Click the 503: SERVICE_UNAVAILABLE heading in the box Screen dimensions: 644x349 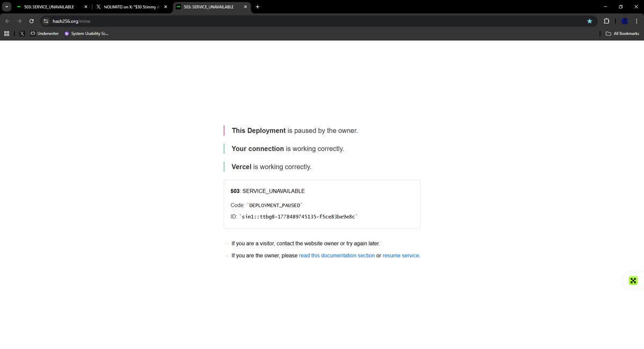pos(268,191)
